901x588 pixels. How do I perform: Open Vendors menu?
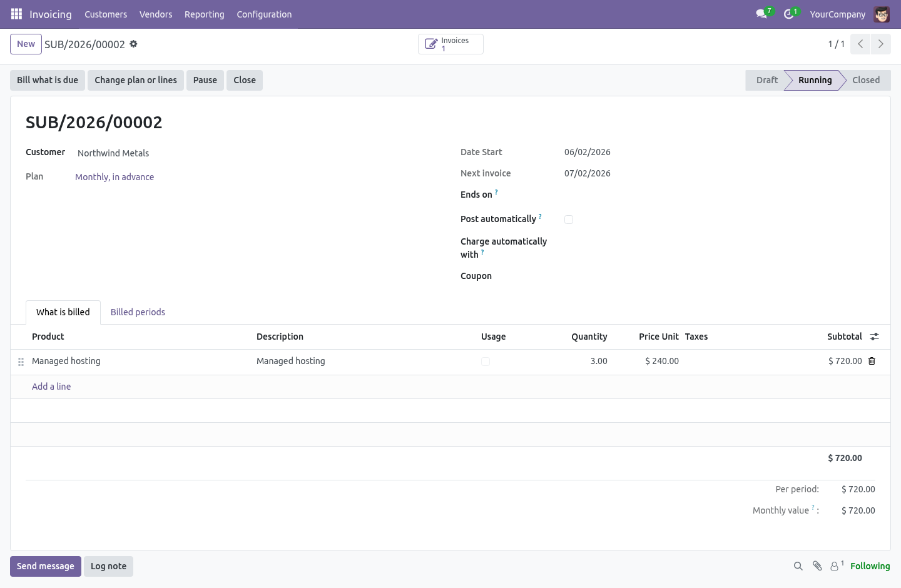tap(156, 14)
